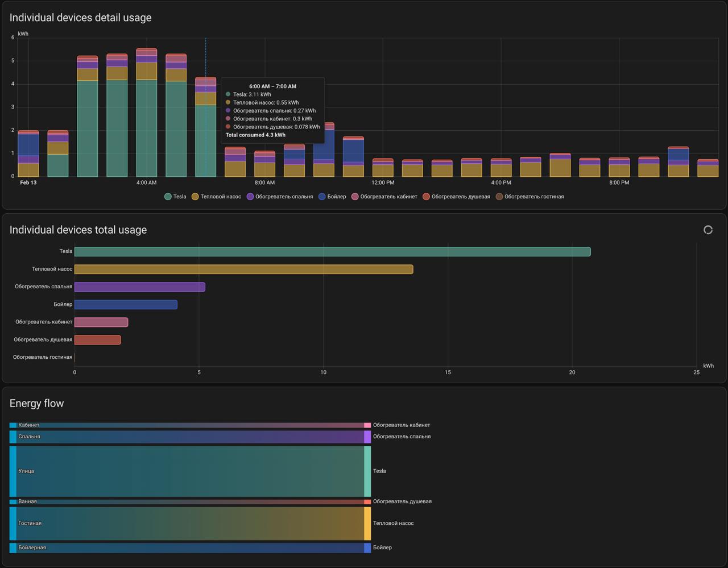Click the "4:00 AM" time axis label
728x568 pixels.
(x=146, y=183)
